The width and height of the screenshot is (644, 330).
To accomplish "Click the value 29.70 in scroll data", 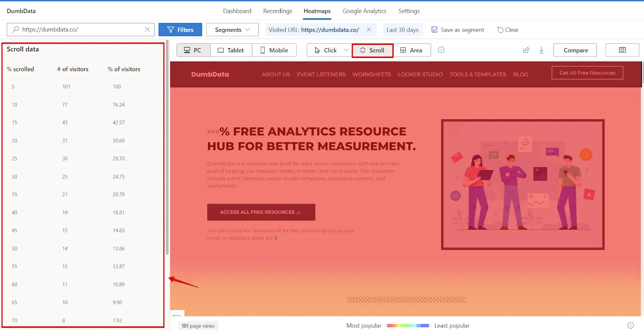I will [x=119, y=158].
